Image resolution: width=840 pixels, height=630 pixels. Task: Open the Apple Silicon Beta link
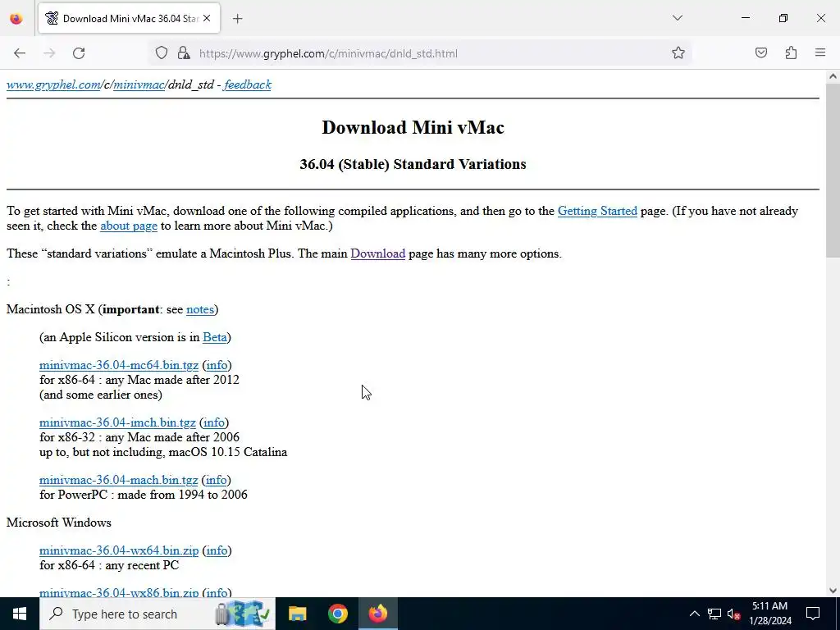click(214, 337)
